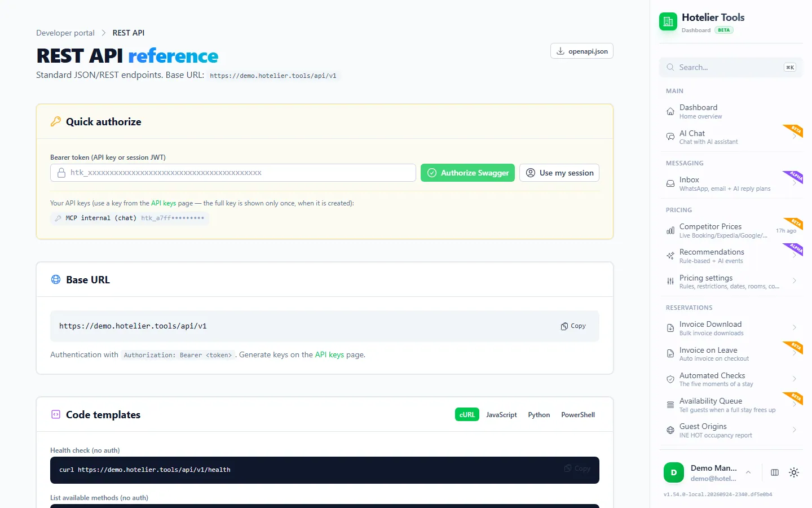Click Recommendations sparkle icon
Image resolution: width=812 pixels, height=508 pixels.
pos(670,256)
